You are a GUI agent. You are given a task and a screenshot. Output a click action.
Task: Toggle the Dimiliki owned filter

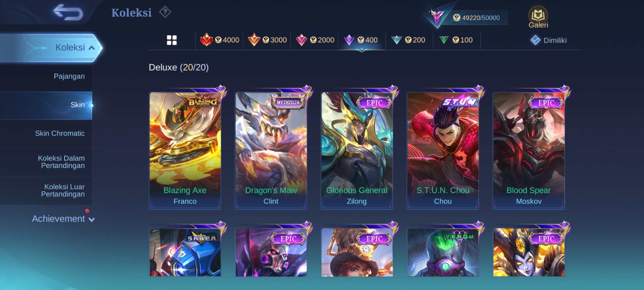(x=548, y=40)
